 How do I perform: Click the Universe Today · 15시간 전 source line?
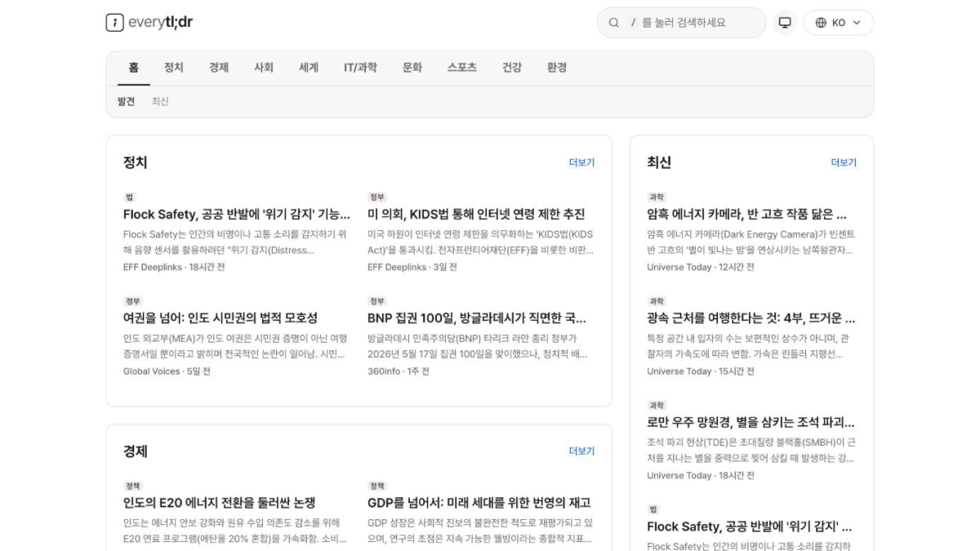701,371
